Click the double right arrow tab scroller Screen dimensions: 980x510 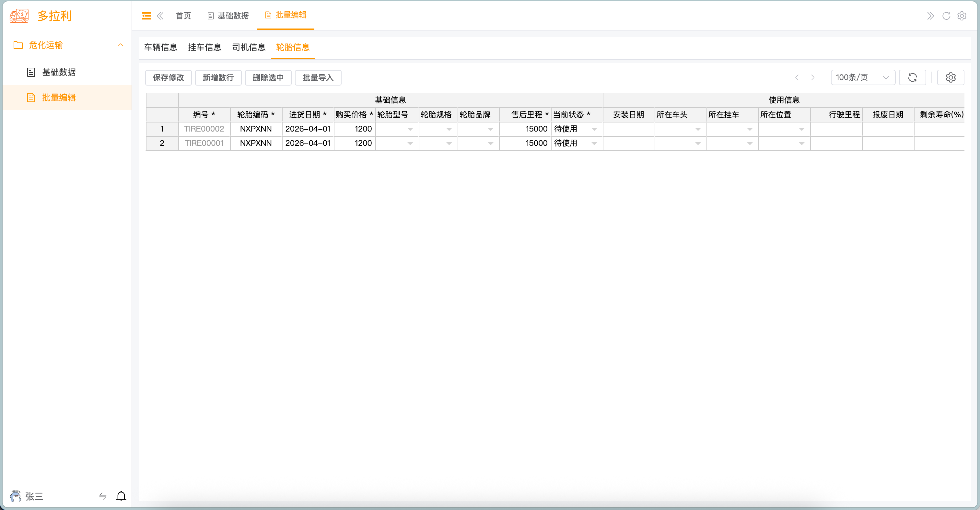[x=930, y=16]
